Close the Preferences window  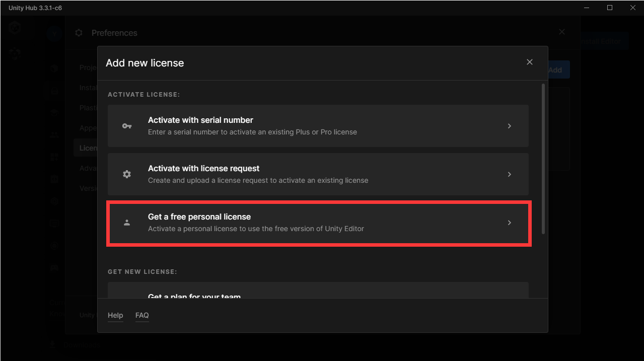pyautogui.click(x=562, y=32)
